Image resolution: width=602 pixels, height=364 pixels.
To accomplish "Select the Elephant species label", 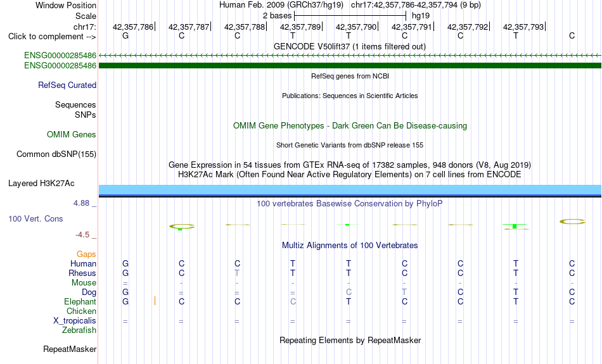I will coord(80,302).
